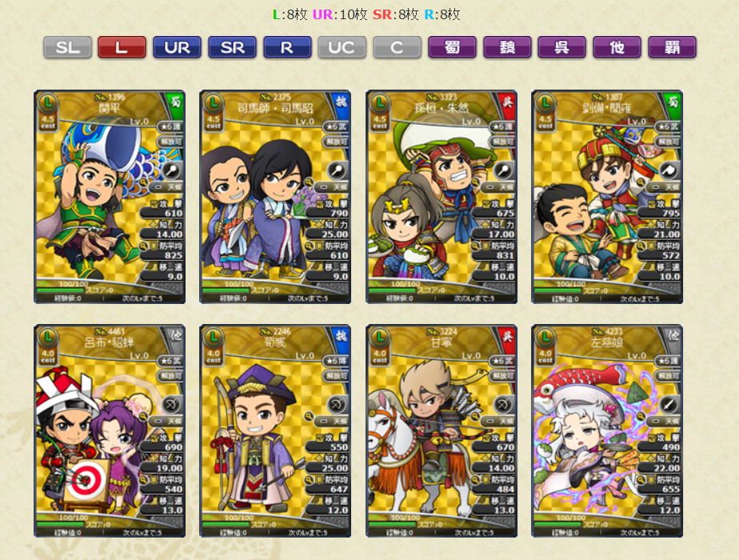739x560 pixels.
Task: Click the 呉 faction filter button
Action: tap(561, 48)
